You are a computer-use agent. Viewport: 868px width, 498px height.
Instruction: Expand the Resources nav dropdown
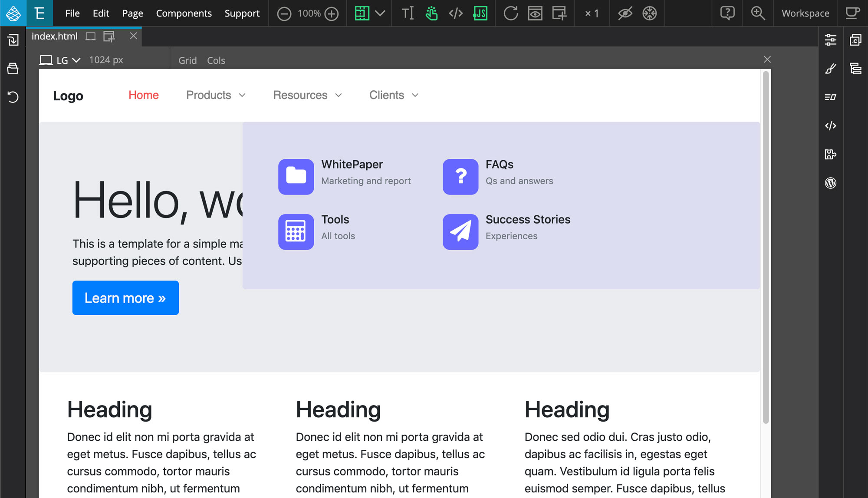coord(307,95)
